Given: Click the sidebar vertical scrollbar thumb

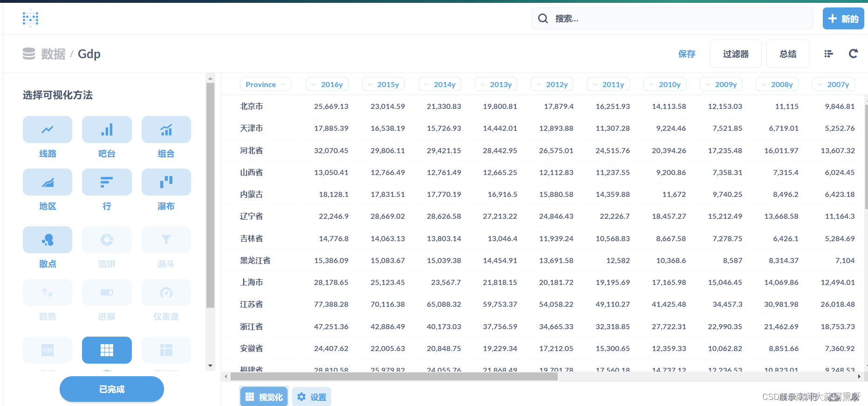Looking at the screenshot, I should pyautogui.click(x=210, y=195).
